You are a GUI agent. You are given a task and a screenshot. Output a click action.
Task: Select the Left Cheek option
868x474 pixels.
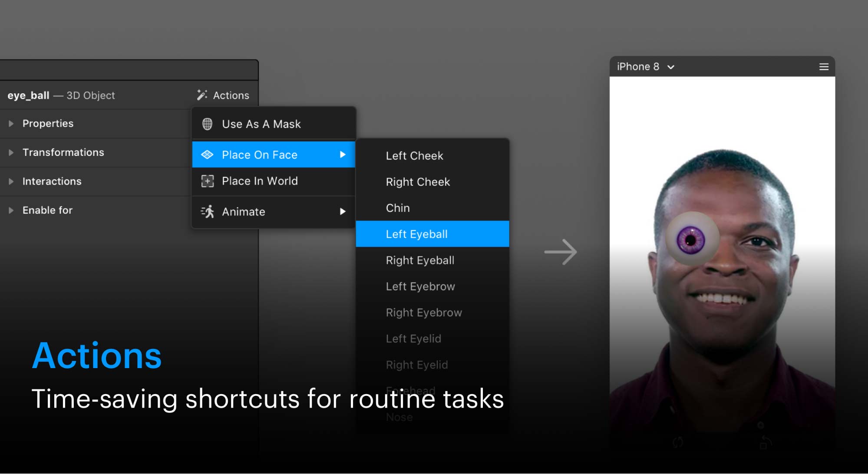[414, 156]
